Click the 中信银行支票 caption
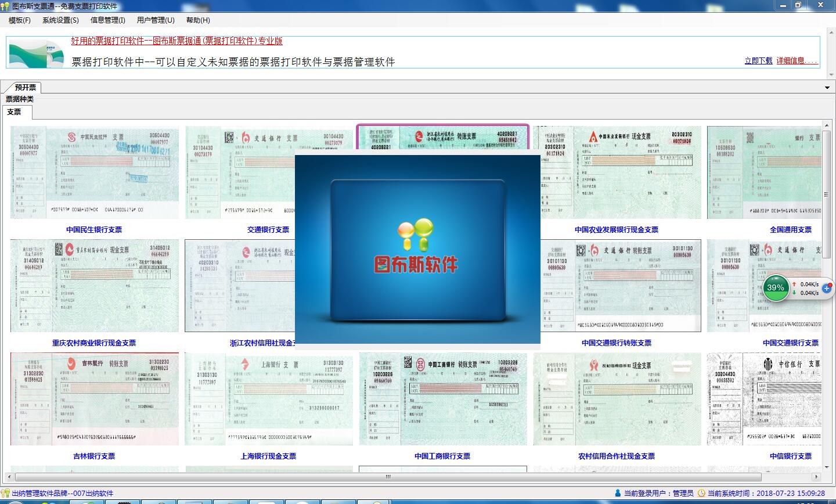This screenshot has height=504, width=836. pos(791,456)
